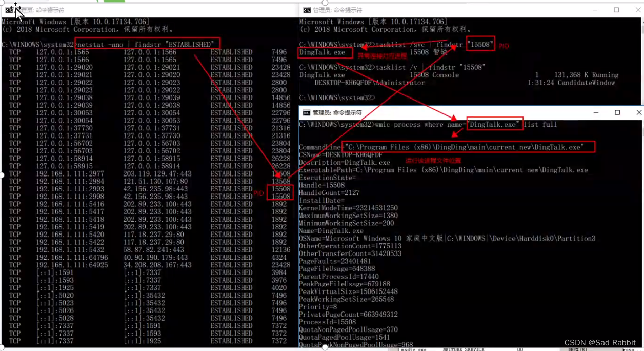This screenshot has height=351, width=644.
Task: Select local address [::1]:5028
Action: coord(55,318)
